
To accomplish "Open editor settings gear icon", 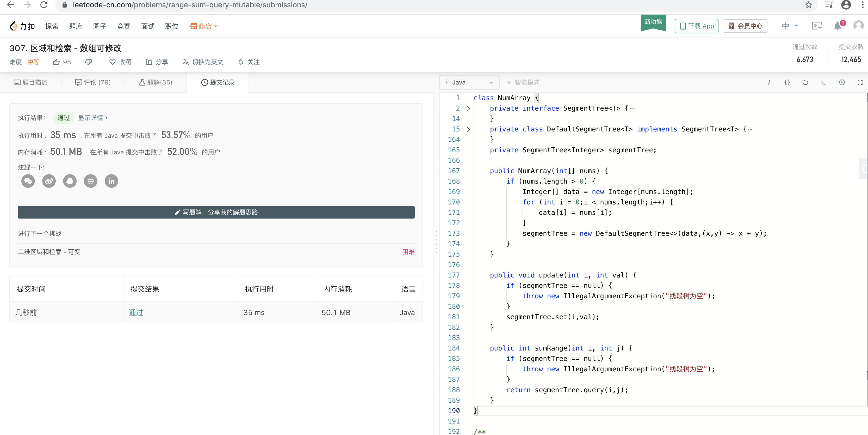I will 842,82.
